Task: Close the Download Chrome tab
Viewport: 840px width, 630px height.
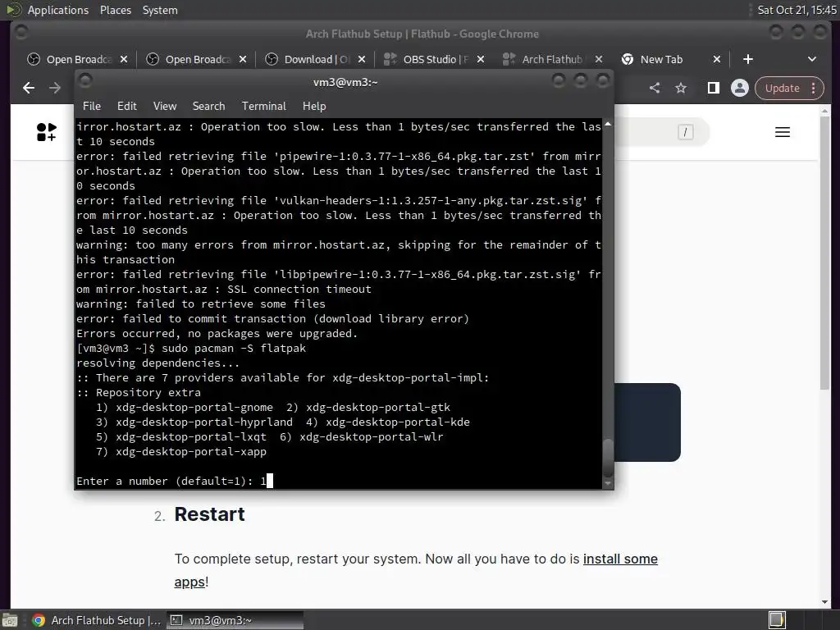Action: (362, 59)
